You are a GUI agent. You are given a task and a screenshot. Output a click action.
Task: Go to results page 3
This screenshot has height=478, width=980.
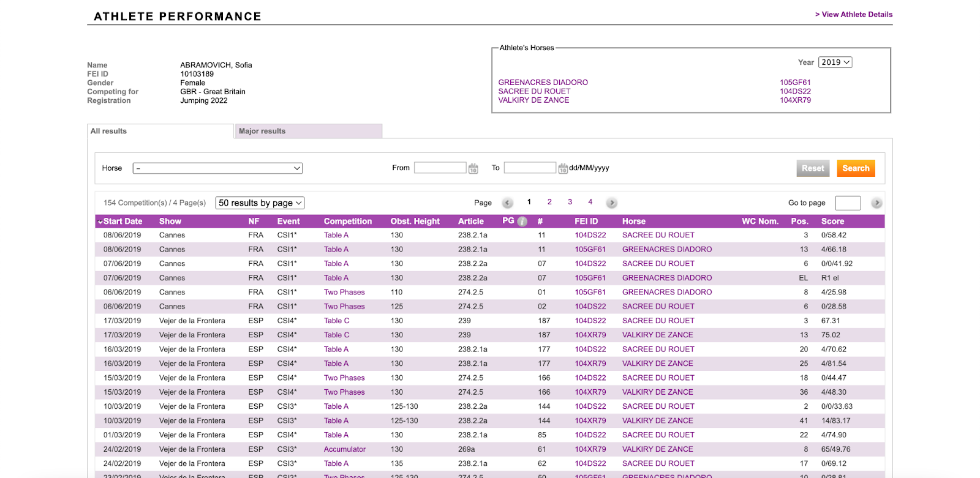[570, 202]
